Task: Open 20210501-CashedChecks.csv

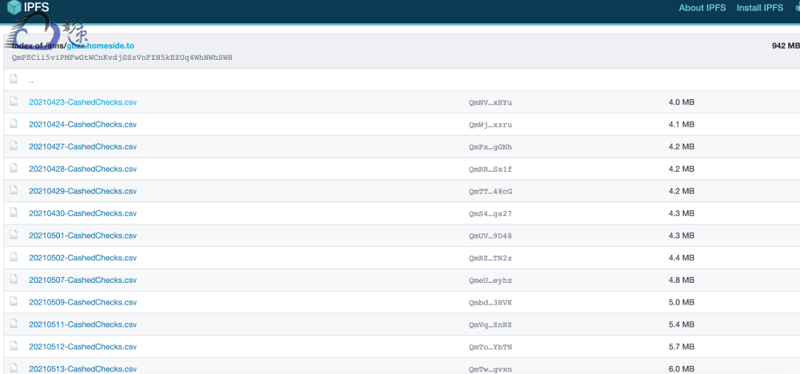Action: [83, 236]
